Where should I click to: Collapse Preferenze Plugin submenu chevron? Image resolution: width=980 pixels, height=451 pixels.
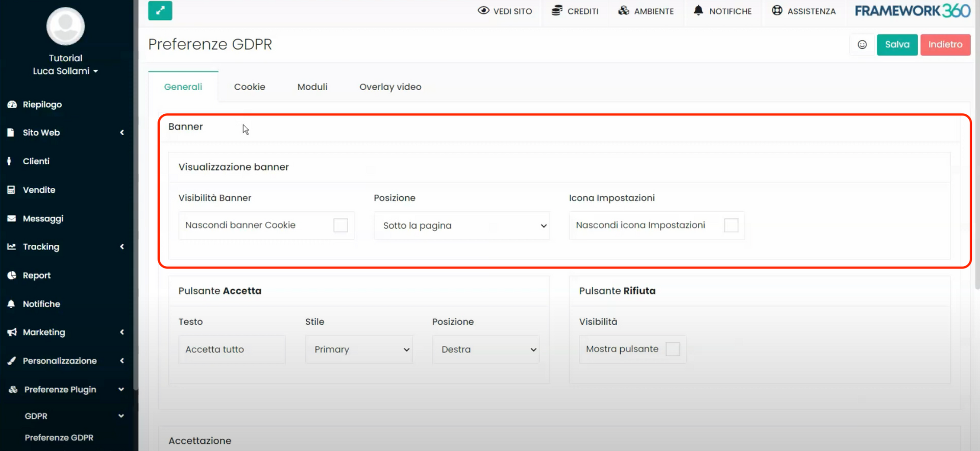coord(121,389)
